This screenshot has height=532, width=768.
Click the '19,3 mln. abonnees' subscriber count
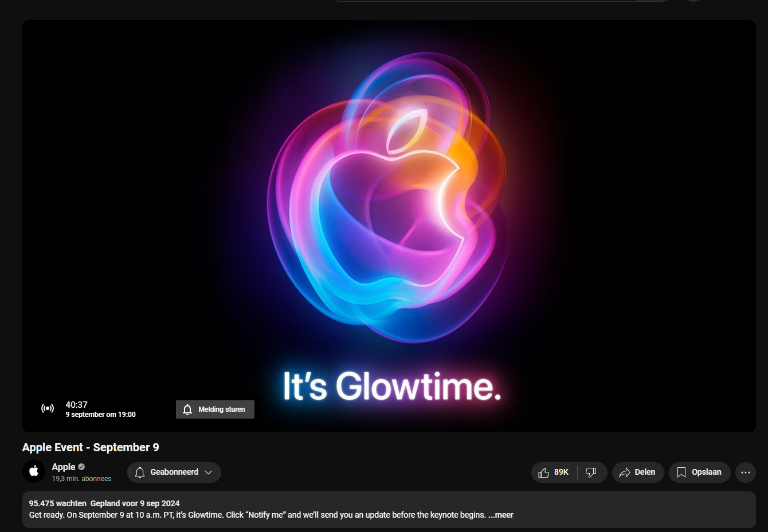tap(81, 479)
